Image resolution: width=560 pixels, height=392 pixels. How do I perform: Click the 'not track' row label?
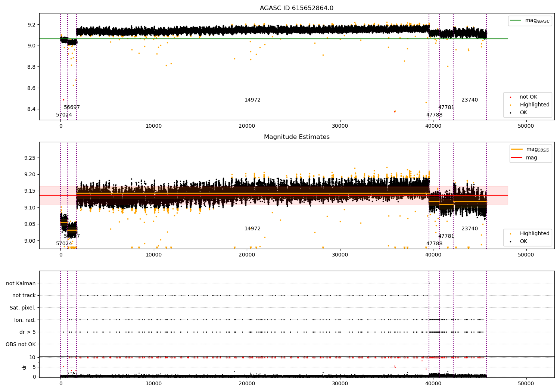[x=24, y=296]
